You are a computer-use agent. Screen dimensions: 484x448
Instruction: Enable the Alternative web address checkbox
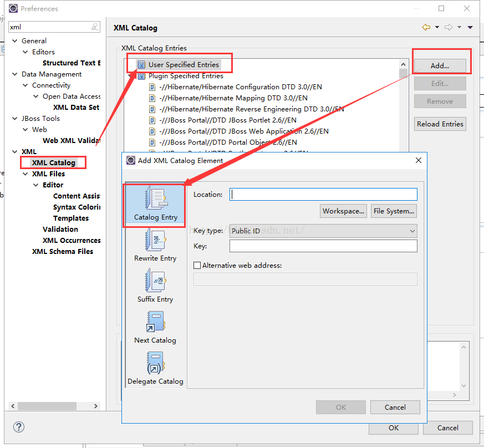(197, 265)
